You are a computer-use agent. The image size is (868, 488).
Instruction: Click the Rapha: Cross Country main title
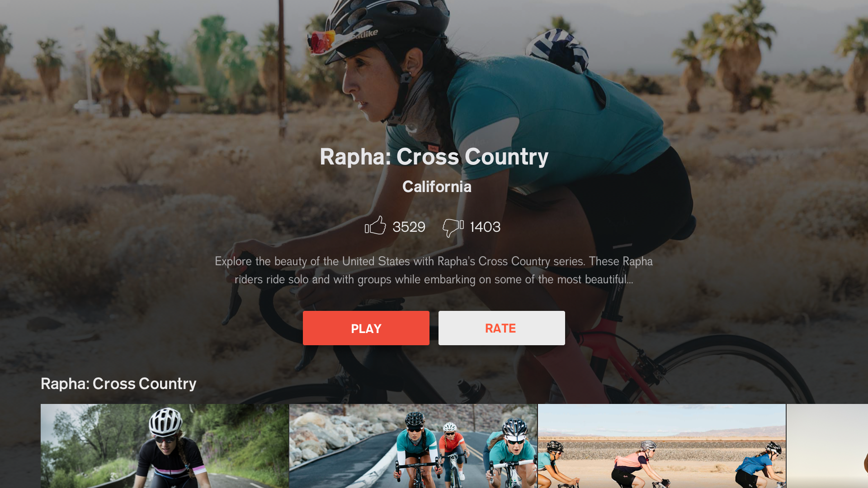click(434, 157)
